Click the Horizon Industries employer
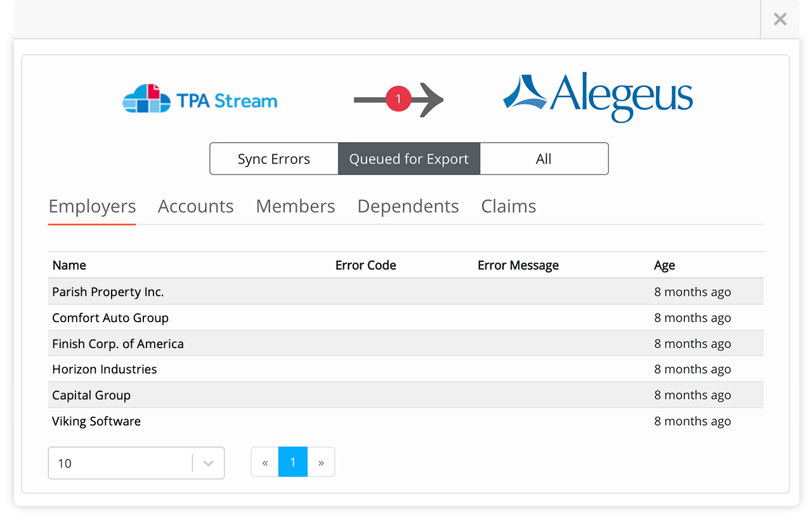The image size is (812, 520). tap(105, 369)
